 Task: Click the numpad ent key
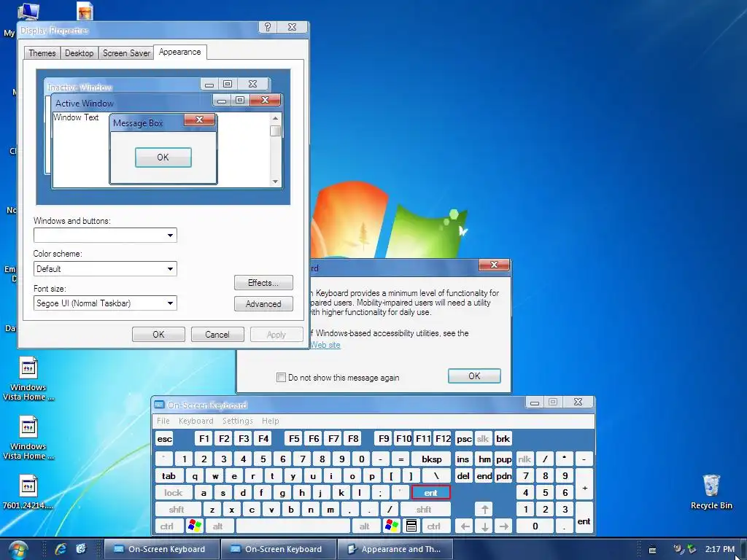(x=584, y=518)
